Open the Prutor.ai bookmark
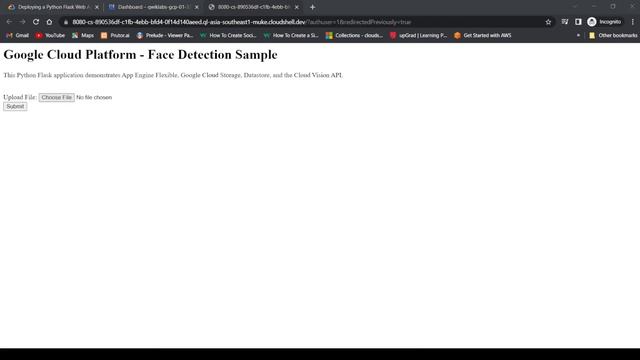This screenshot has width=640, height=360. (x=115, y=36)
